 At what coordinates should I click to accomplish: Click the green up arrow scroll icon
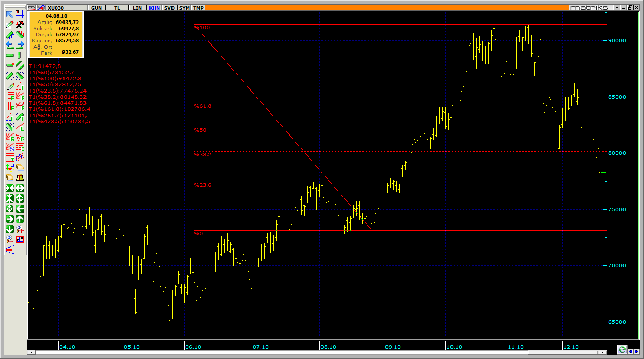pyautogui.click(x=19, y=219)
